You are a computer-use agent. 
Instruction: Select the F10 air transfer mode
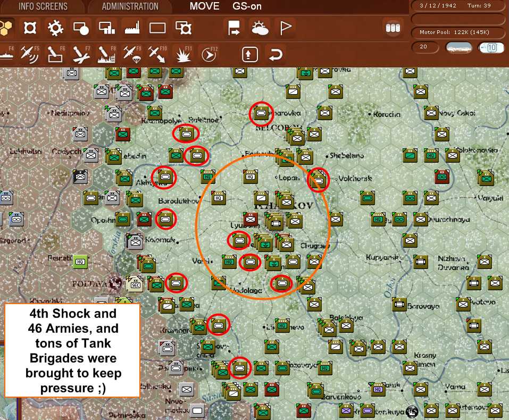click(x=157, y=54)
